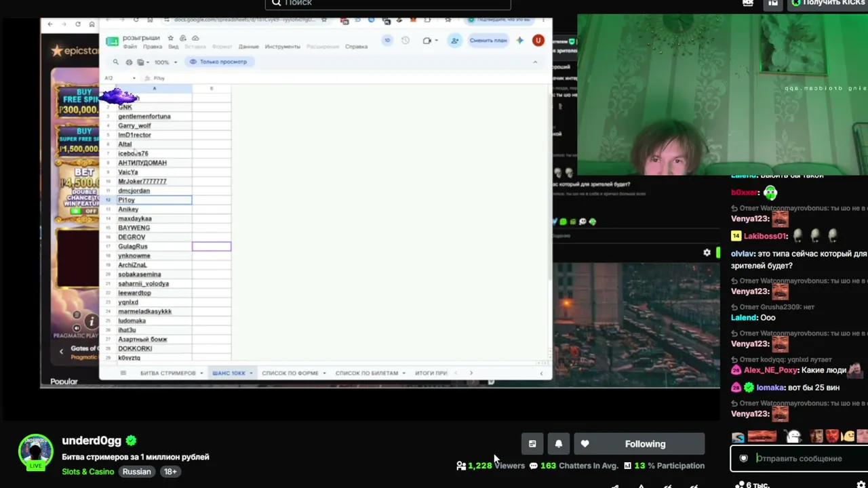The width and height of the screenshot is (868, 488).
Task: Open the underd0gg channel avatar
Action: click(35, 451)
